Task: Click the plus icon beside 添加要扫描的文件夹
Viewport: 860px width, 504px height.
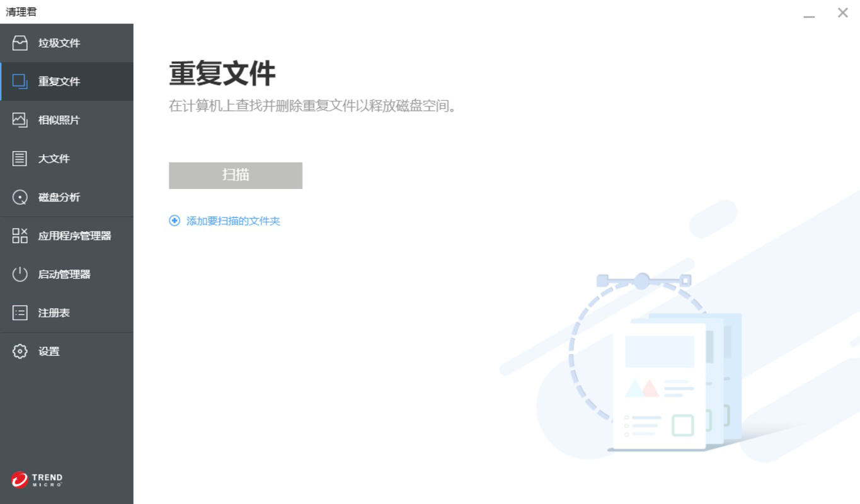Action: pyautogui.click(x=175, y=220)
